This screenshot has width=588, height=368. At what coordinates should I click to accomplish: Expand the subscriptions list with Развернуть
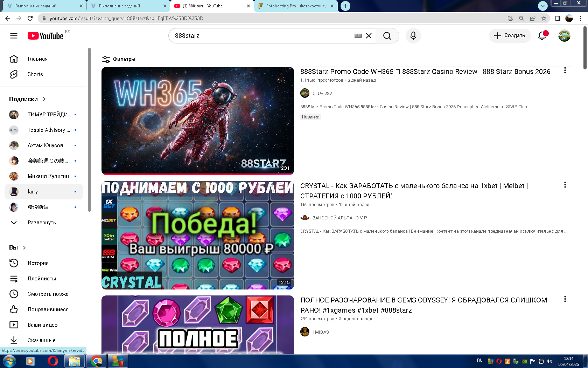point(41,223)
